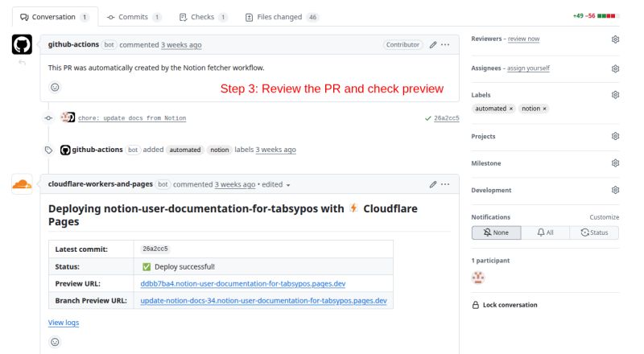Edit the github-actions comment with pencil icon
644x354 pixels.
[433, 45]
